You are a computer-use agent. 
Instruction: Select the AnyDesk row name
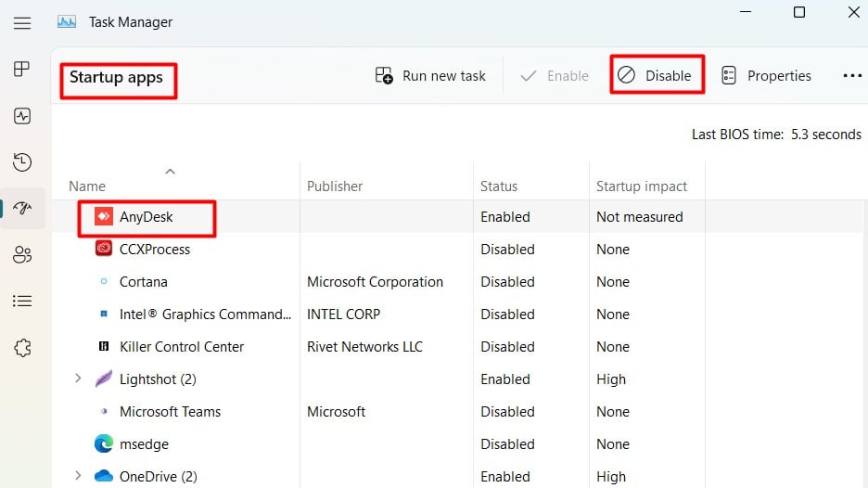[x=147, y=216]
